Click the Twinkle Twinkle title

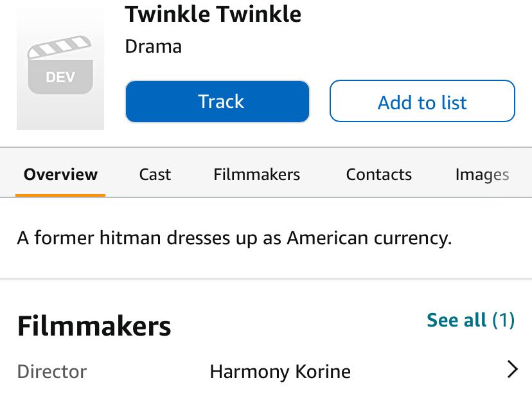pyautogui.click(x=213, y=14)
